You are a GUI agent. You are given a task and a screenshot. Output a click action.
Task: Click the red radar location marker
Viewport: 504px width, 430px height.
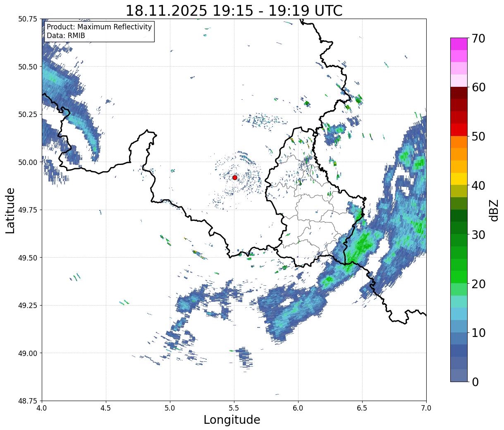235,177
